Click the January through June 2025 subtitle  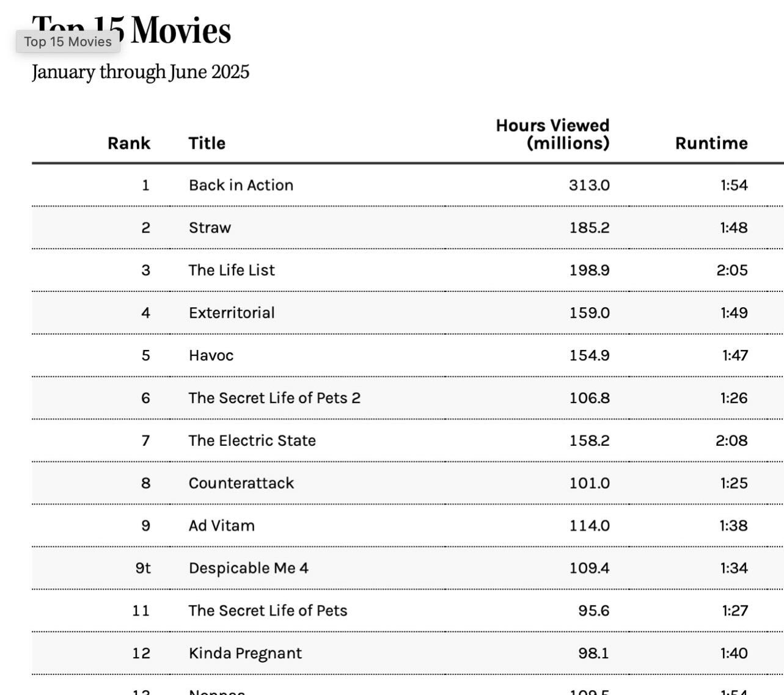(141, 72)
